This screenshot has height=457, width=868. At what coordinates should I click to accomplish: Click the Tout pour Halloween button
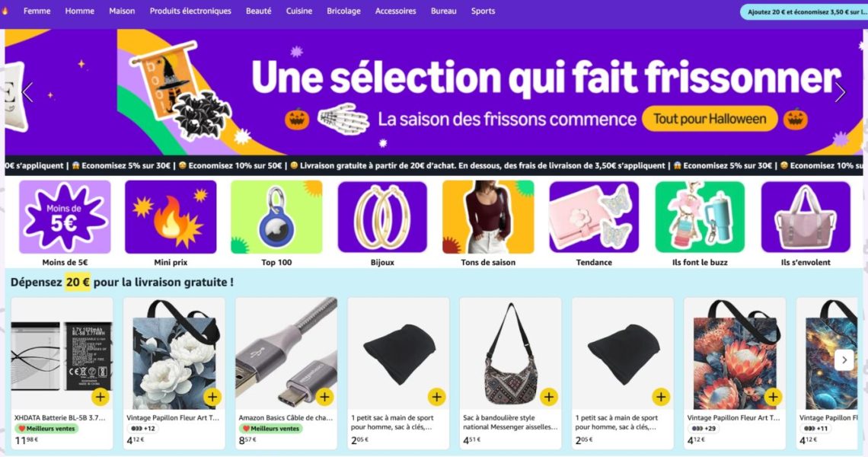[x=710, y=119]
